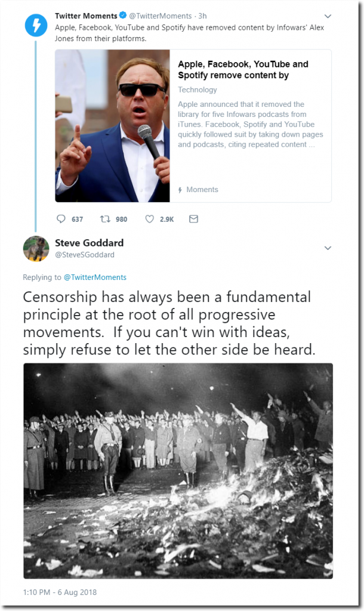Screen dimensions: 364x611
Task: Click the 1:10 PM - 6 Aug 2018 timestamp
Action: point(60,592)
